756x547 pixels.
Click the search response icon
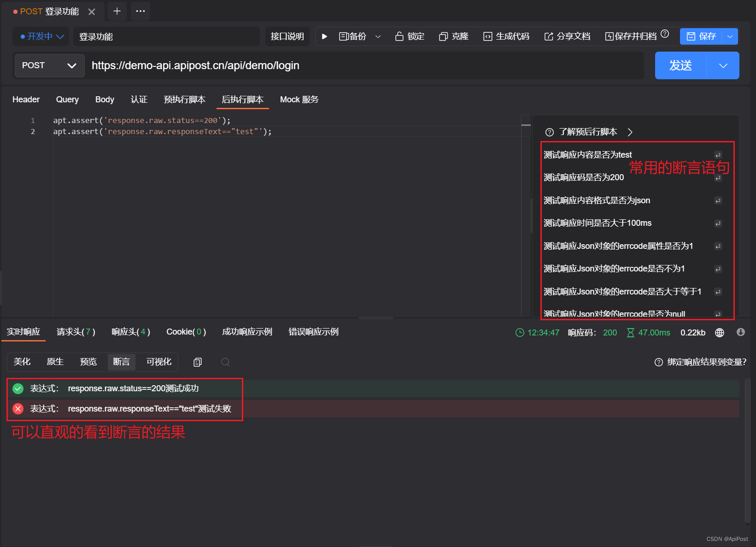click(x=225, y=362)
